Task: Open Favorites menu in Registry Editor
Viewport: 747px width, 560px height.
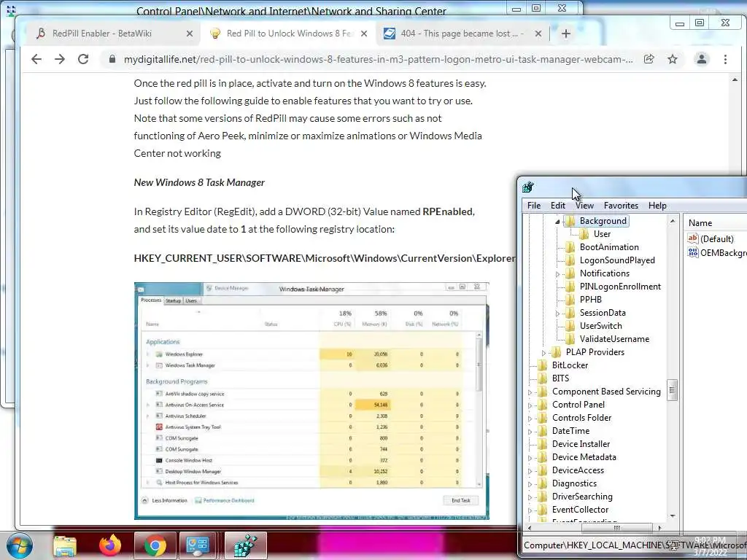Action: tap(621, 205)
